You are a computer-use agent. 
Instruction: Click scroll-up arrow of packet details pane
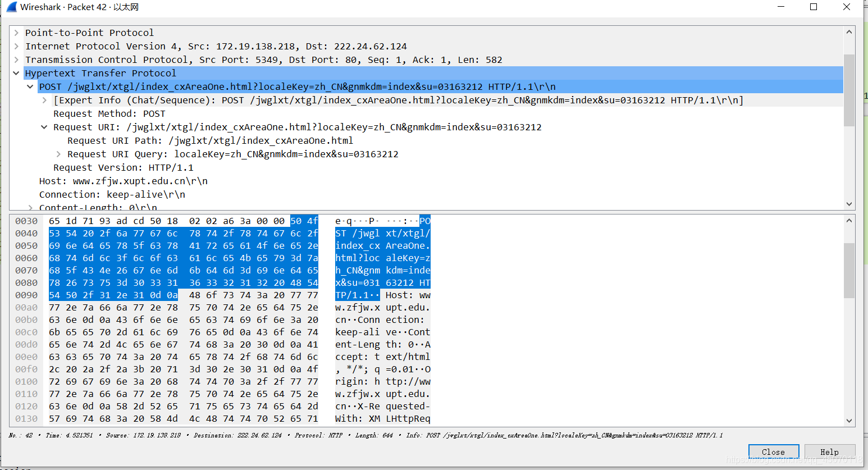(x=849, y=32)
